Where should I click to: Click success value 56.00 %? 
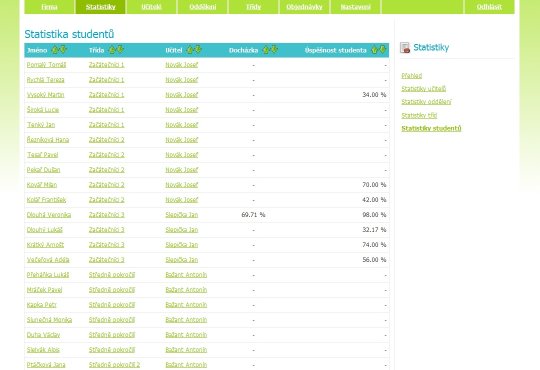[x=374, y=260]
